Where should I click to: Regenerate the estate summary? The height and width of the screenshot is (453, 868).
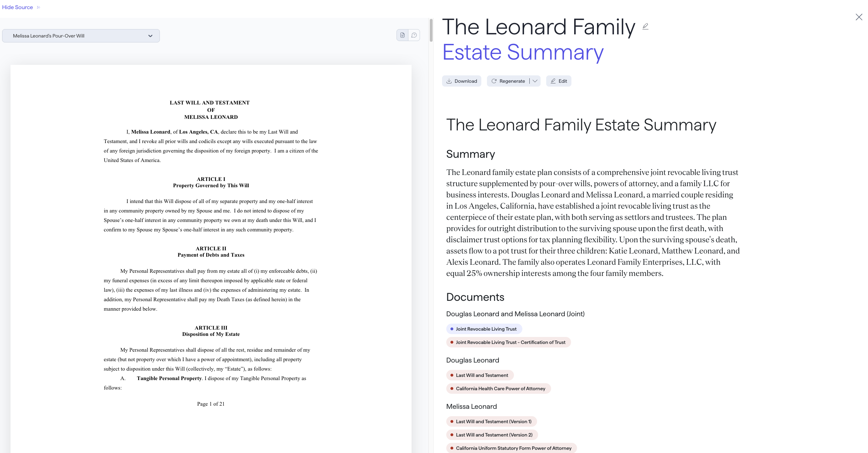pos(508,81)
